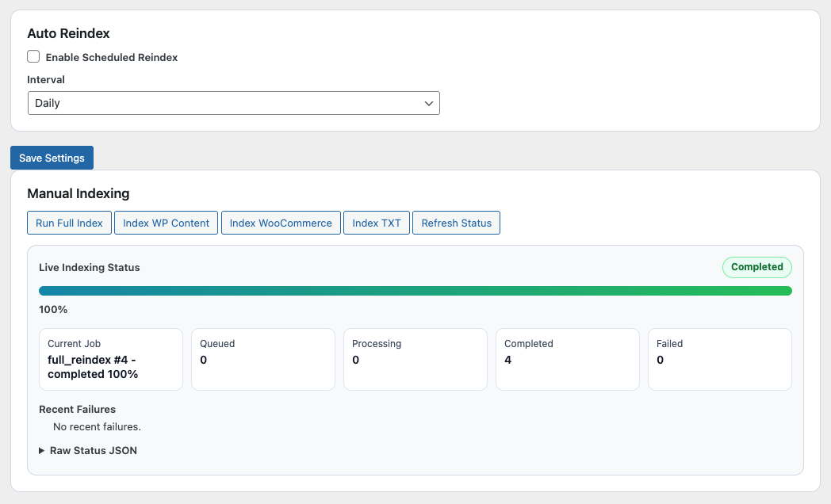Viewport: 831px width, 504px height.
Task: Click the Live Indexing Status heading
Action: pyautogui.click(x=90, y=267)
